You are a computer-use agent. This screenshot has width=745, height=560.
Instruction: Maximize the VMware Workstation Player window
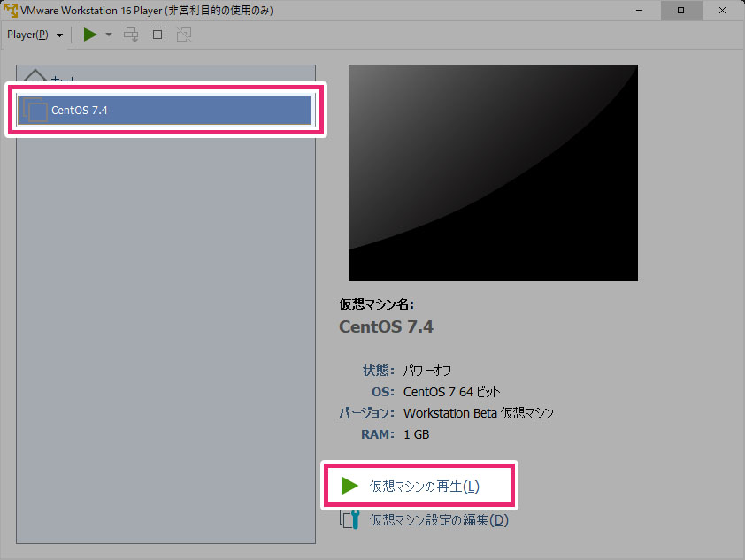[681, 10]
